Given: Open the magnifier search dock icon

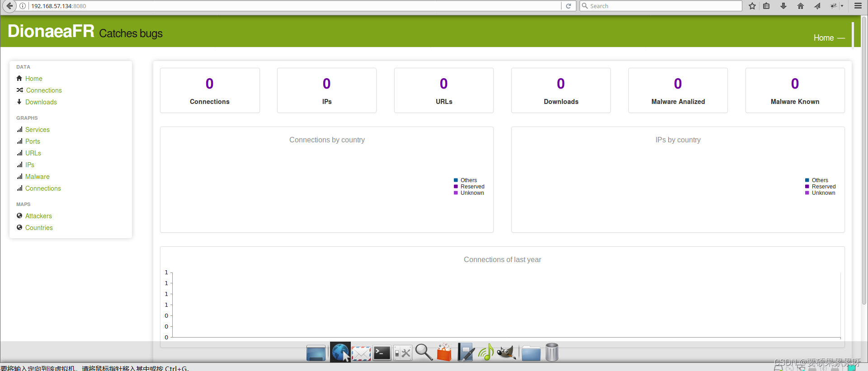Looking at the screenshot, I should click(424, 352).
